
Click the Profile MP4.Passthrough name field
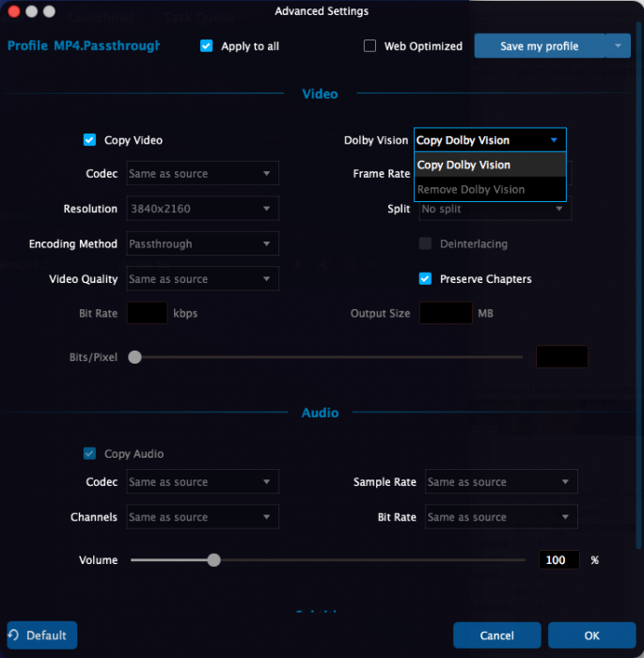click(x=106, y=45)
